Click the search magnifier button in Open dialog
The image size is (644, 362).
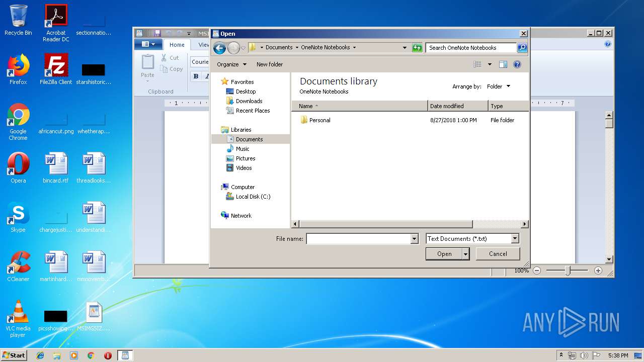pyautogui.click(x=522, y=48)
